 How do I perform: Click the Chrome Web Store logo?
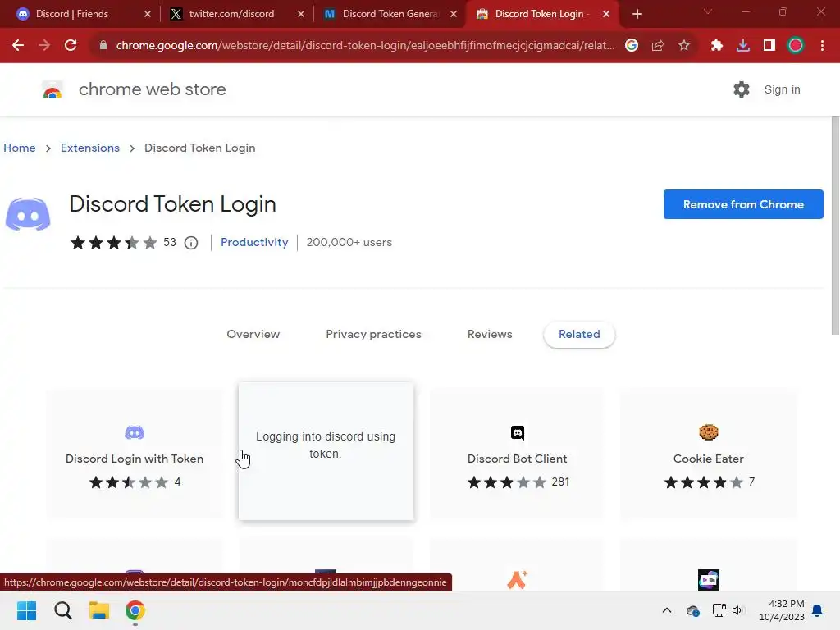pos(52,90)
